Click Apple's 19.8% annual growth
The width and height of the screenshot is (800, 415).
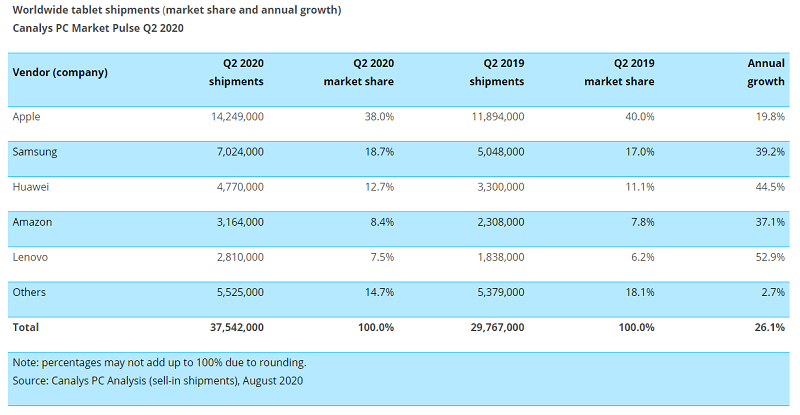point(770,116)
